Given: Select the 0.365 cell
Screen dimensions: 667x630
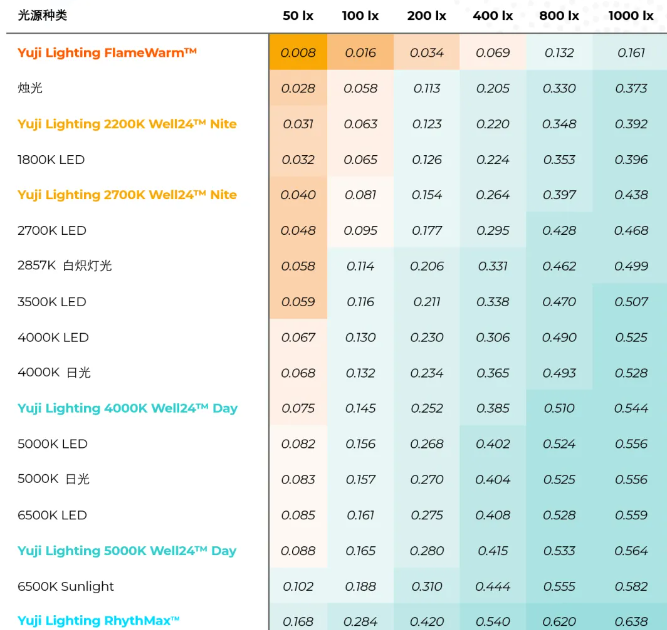Looking at the screenshot, I should pos(493,373).
